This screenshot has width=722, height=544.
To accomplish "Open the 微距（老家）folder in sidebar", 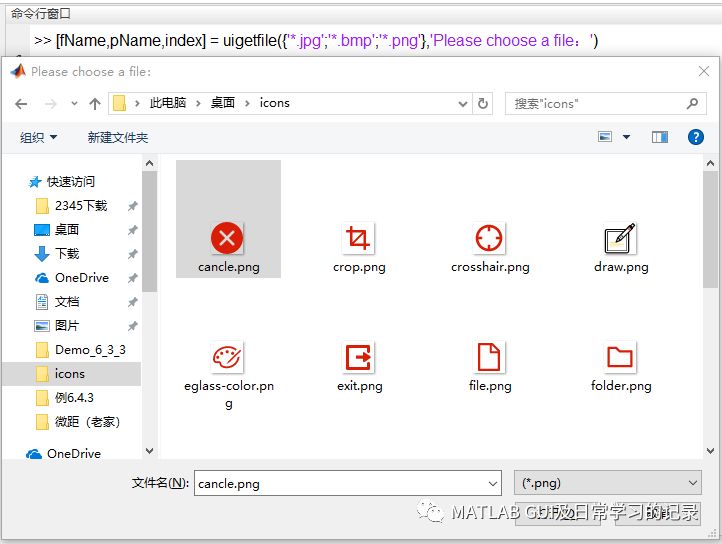I will pyautogui.click(x=87, y=421).
